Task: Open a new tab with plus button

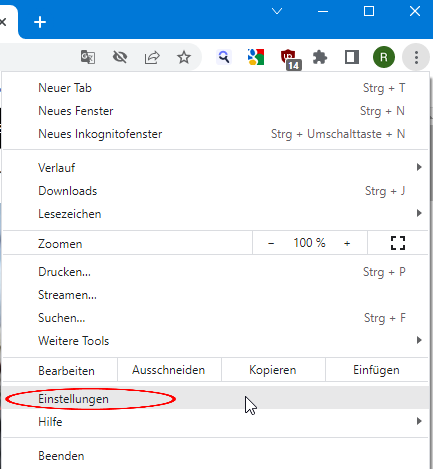Action: tap(40, 22)
